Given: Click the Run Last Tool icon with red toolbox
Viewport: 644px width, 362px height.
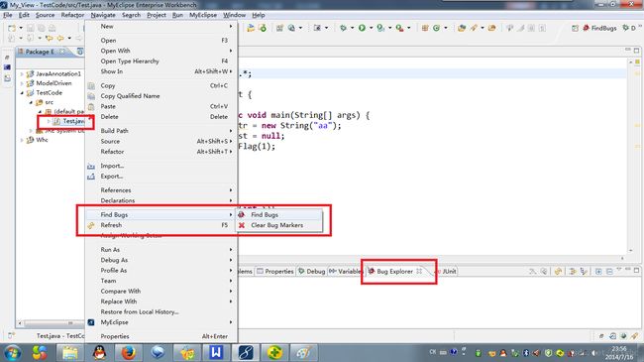Looking at the screenshot, I should pos(399,28).
